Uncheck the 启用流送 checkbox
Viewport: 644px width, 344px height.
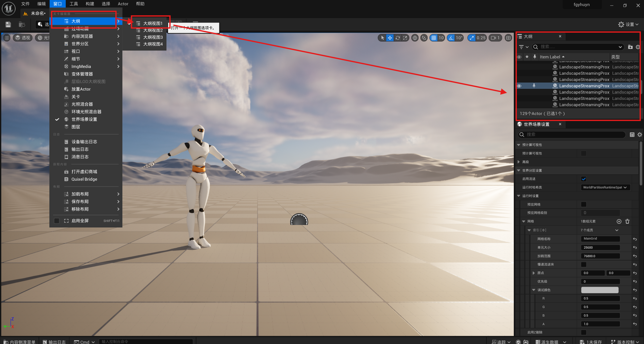pyautogui.click(x=583, y=179)
